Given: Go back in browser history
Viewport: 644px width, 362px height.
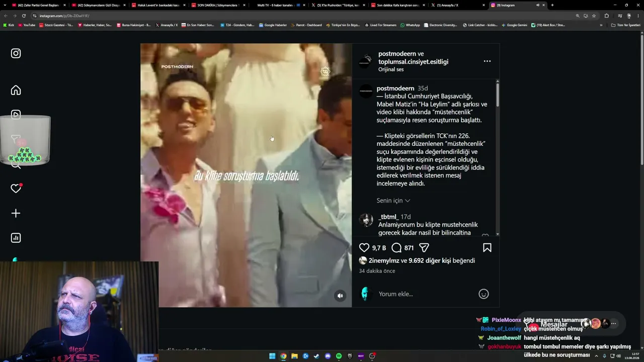Looking at the screenshot, I should point(6,16).
